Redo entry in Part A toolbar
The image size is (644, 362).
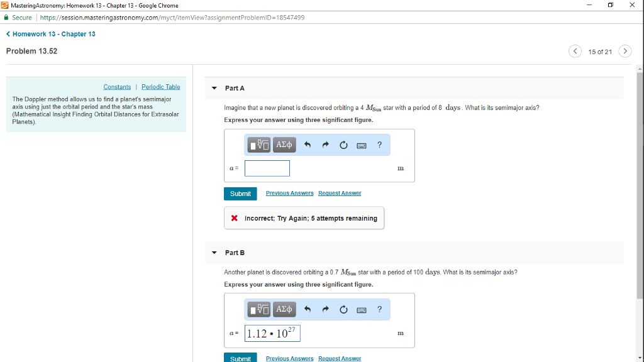pos(325,145)
